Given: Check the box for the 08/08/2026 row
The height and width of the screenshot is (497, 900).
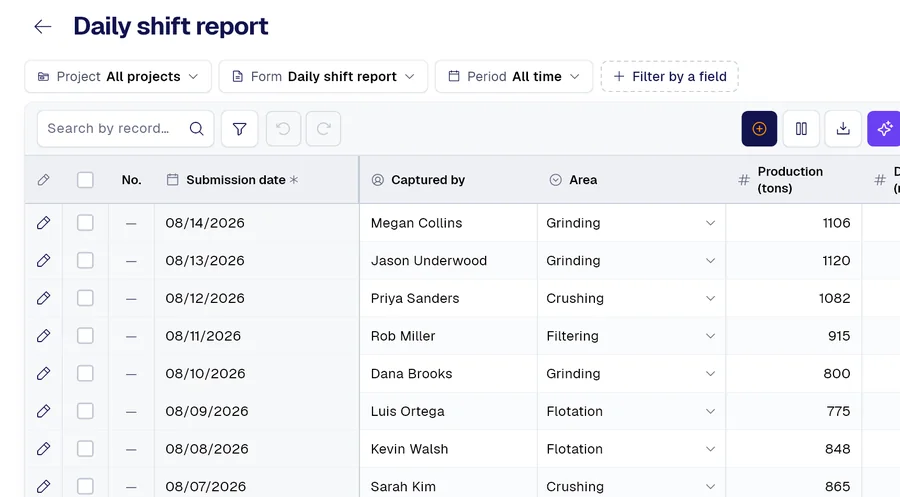Looking at the screenshot, I should (85, 449).
